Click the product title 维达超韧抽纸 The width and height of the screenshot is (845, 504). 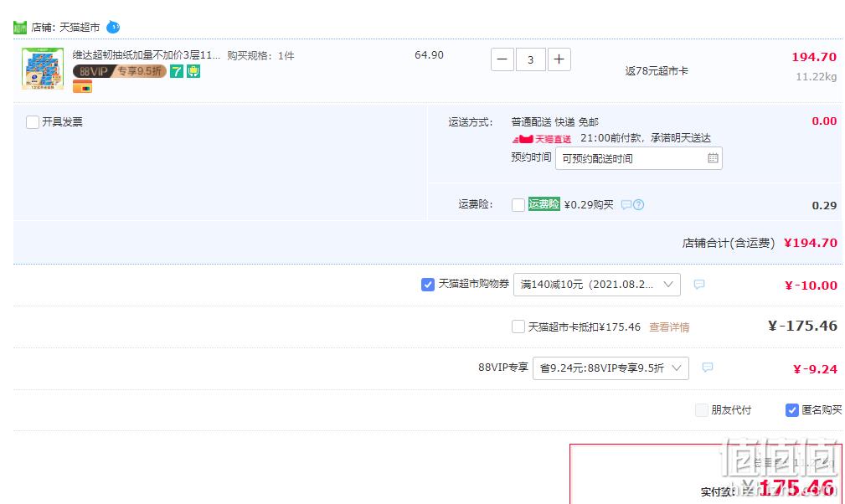pyautogui.click(x=146, y=55)
